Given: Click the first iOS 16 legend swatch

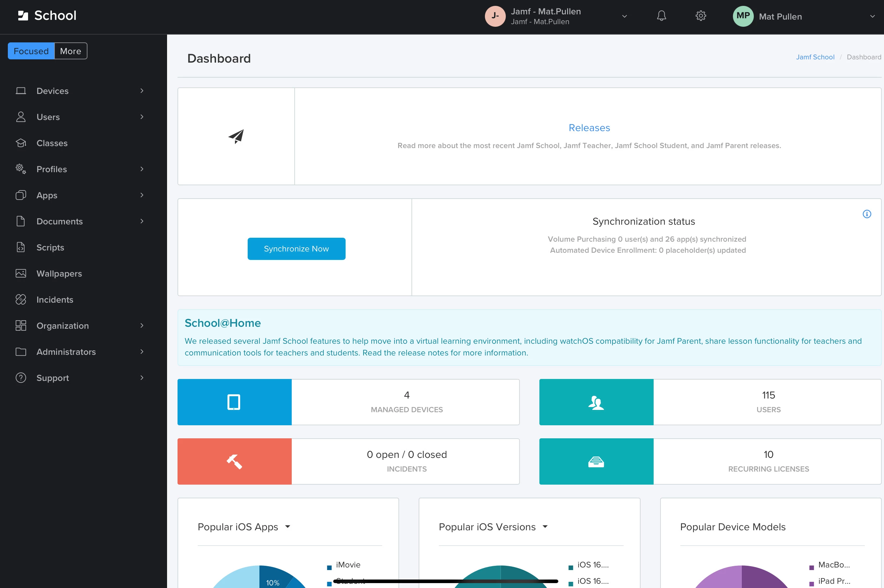Looking at the screenshot, I should click(571, 567).
